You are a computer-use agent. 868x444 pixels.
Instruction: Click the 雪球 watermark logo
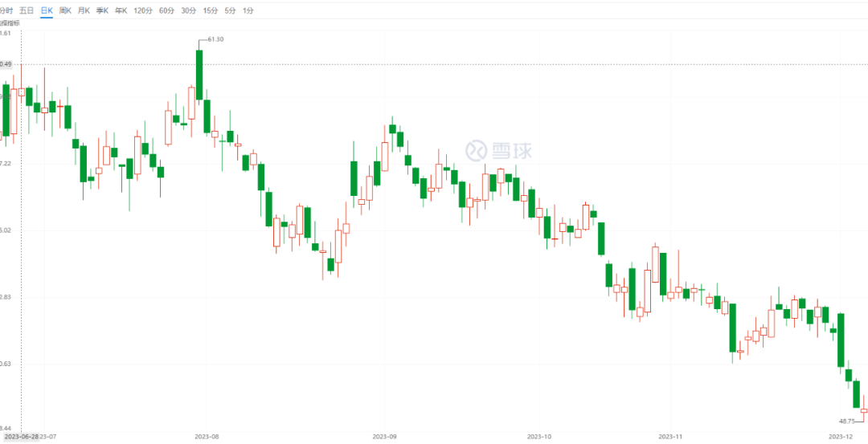tap(500, 149)
